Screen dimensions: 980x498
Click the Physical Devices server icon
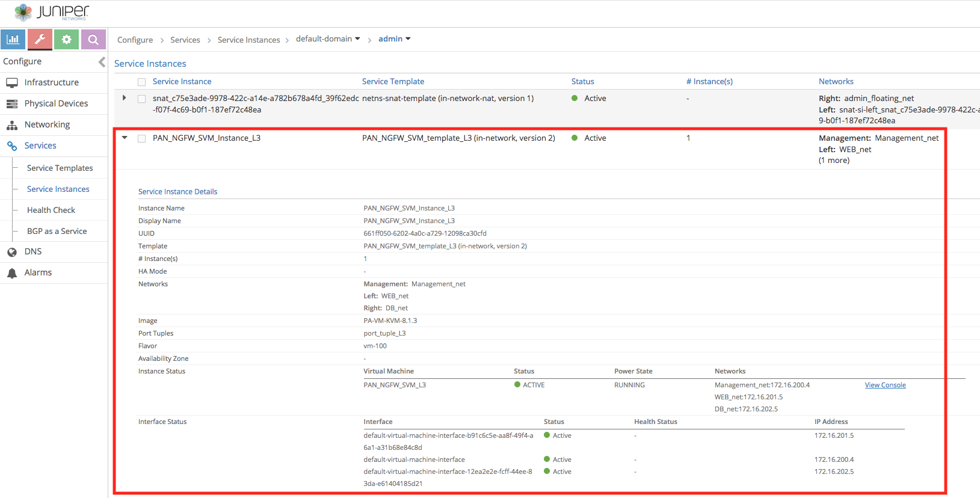tap(12, 103)
